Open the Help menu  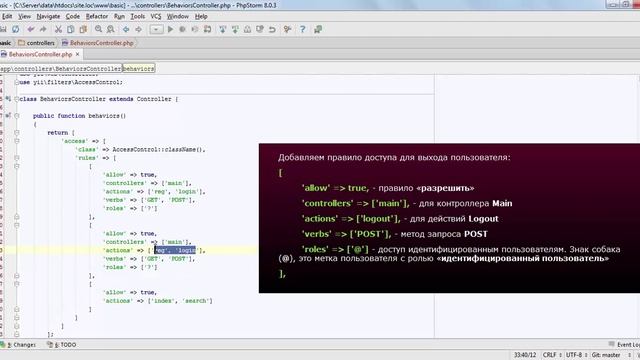(x=201, y=16)
